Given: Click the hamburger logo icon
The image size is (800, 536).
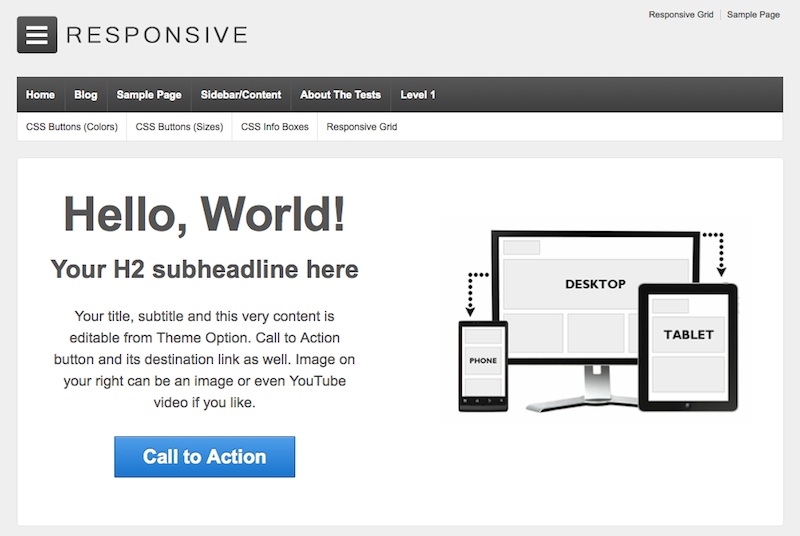Looking at the screenshot, I should click(37, 35).
